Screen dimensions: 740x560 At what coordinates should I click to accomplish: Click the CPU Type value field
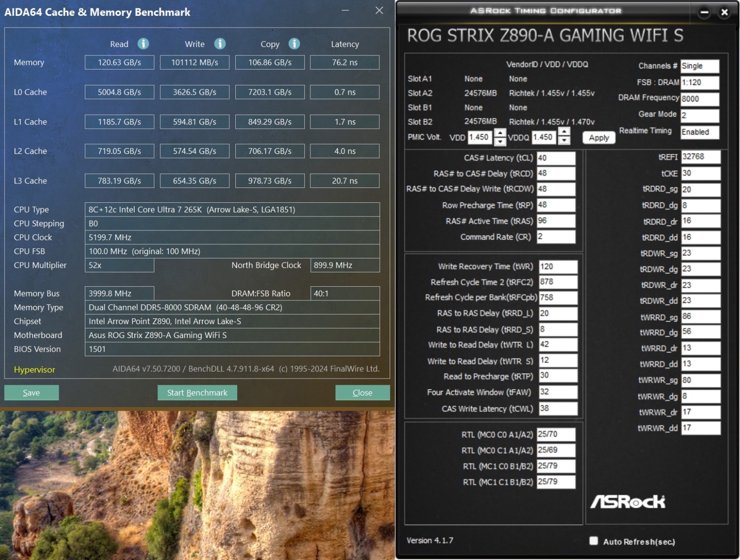click(232, 210)
